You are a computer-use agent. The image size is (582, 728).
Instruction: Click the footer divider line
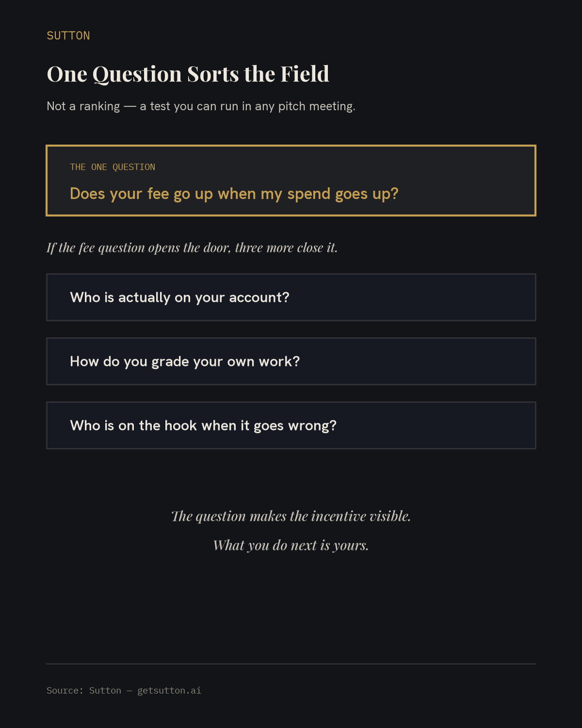click(x=291, y=663)
